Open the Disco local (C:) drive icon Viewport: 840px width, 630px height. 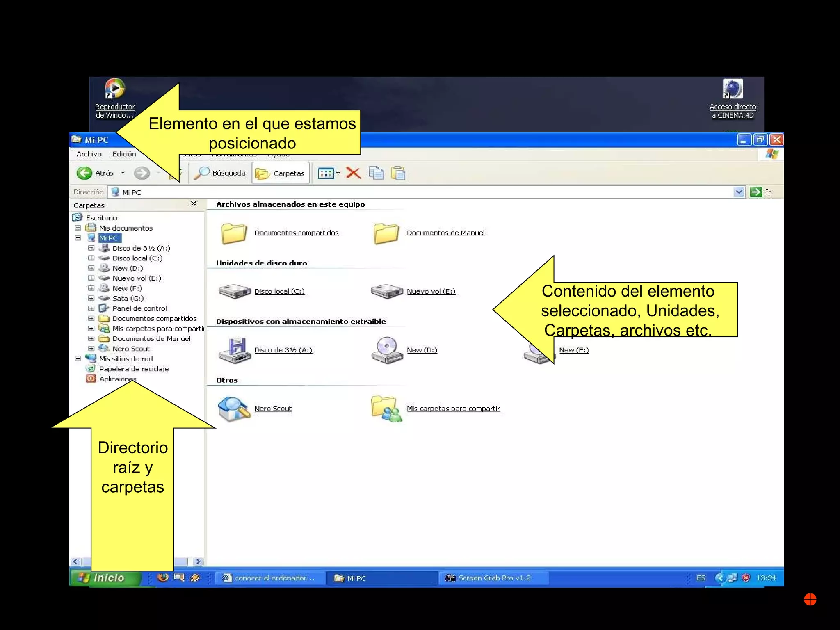pos(234,291)
